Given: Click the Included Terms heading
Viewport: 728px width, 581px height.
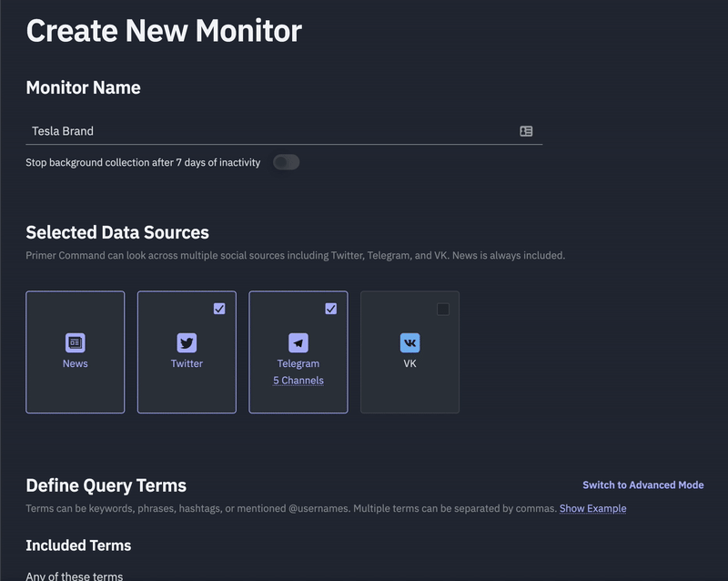Looking at the screenshot, I should [x=78, y=545].
